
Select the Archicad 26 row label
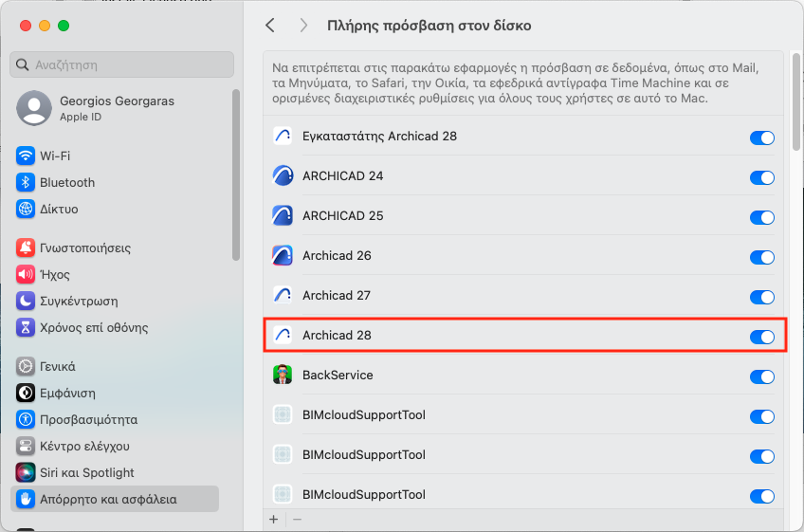337,255
